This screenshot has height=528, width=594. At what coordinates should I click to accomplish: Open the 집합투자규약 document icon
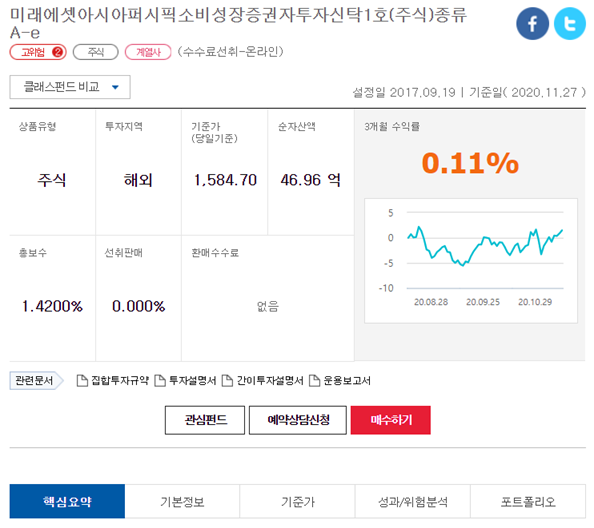click(x=82, y=381)
